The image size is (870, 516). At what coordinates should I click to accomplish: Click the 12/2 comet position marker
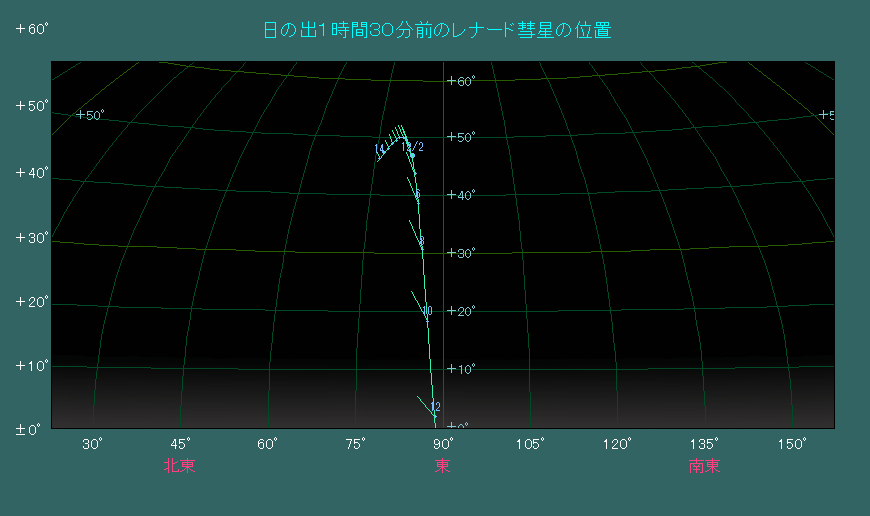click(412, 154)
